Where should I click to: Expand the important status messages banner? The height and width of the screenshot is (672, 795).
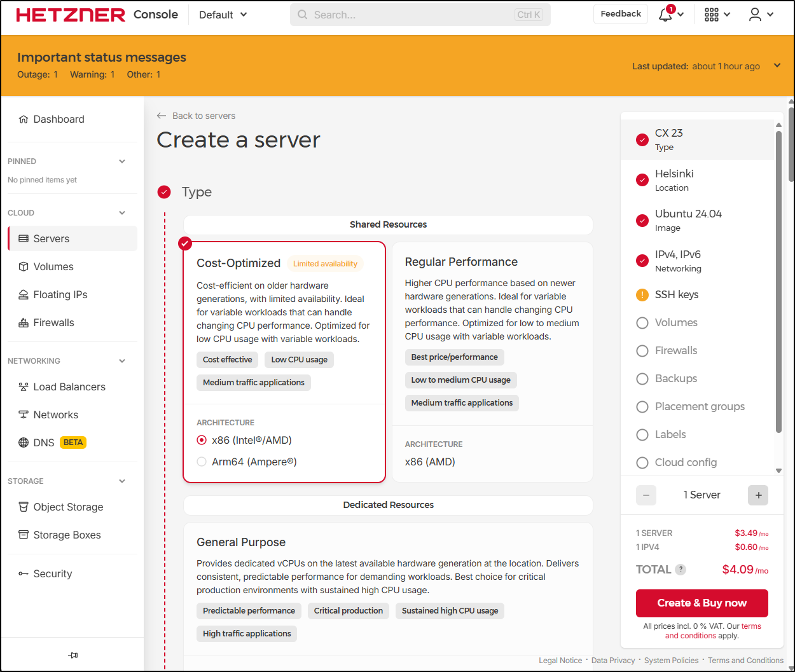pos(777,65)
